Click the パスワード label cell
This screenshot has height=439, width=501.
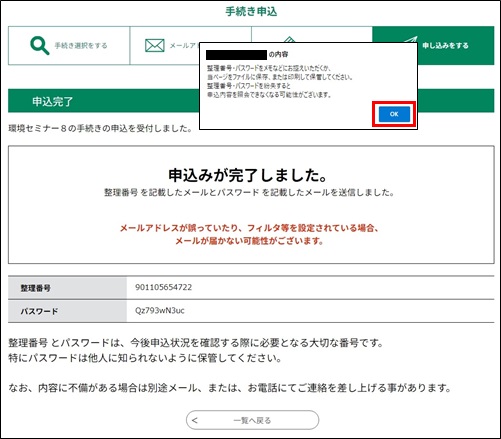(x=67, y=311)
